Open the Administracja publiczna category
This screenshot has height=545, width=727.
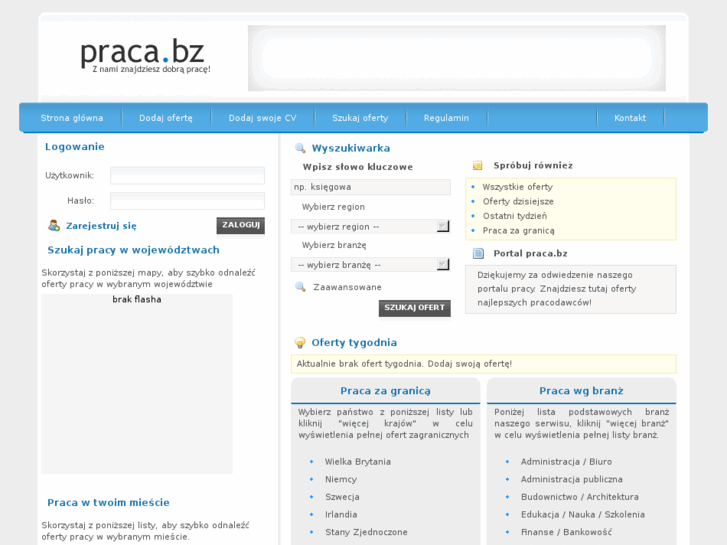[x=571, y=479]
